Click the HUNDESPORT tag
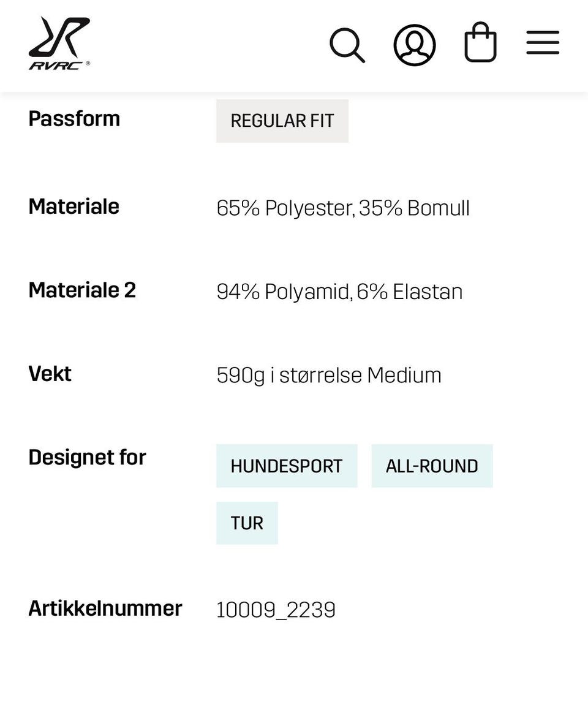 tap(286, 466)
